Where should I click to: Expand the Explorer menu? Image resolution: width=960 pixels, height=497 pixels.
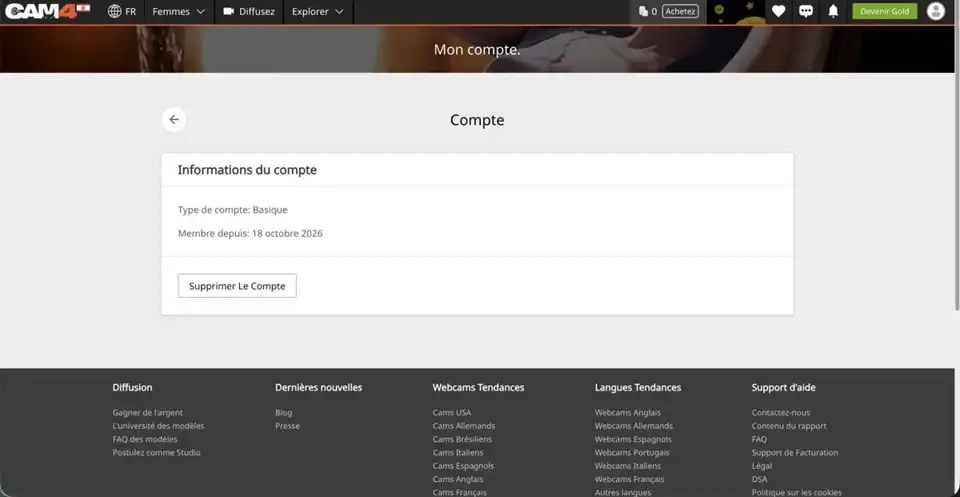coord(318,12)
